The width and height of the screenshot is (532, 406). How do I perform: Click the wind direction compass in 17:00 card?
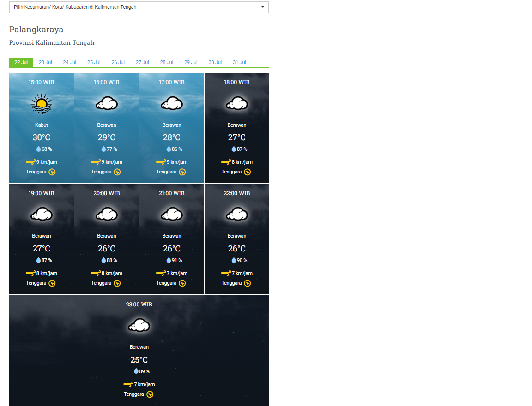182,172
